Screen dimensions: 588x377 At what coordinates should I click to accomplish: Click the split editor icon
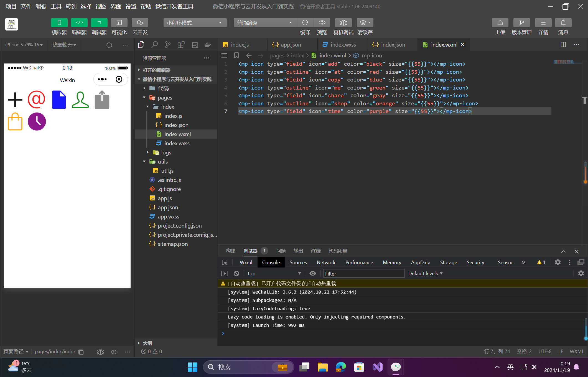563,45
